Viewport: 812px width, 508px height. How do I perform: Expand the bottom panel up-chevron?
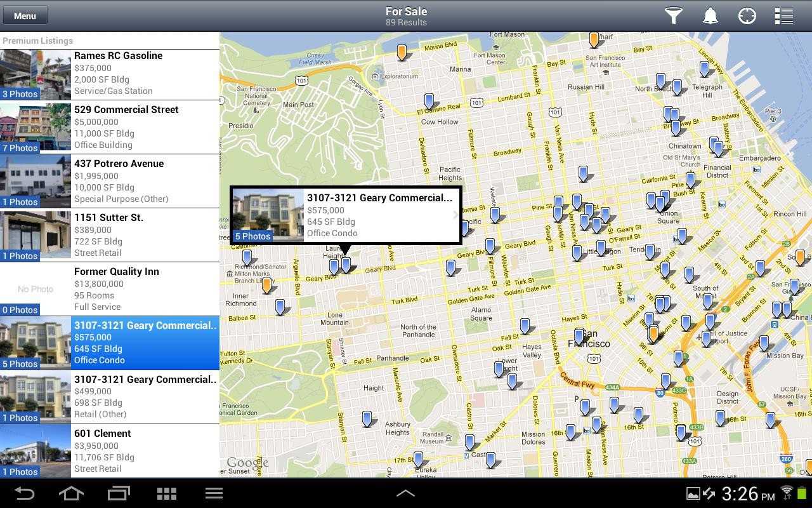[405, 493]
